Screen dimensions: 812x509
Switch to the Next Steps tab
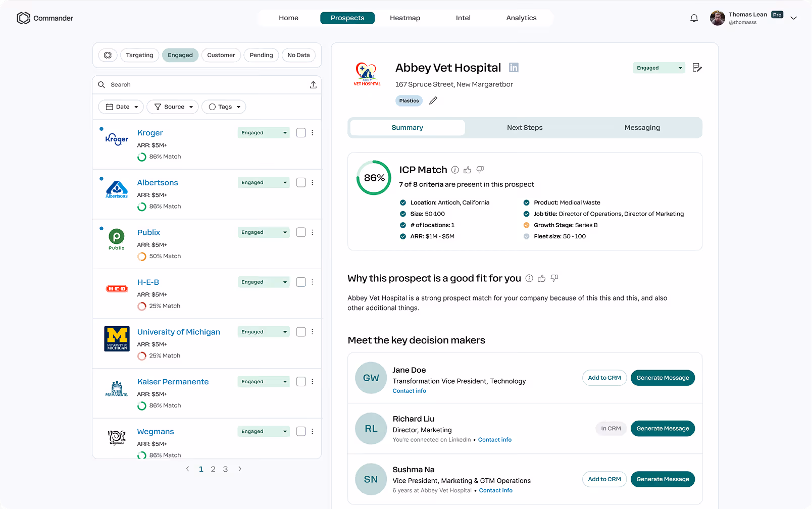[x=525, y=128]
